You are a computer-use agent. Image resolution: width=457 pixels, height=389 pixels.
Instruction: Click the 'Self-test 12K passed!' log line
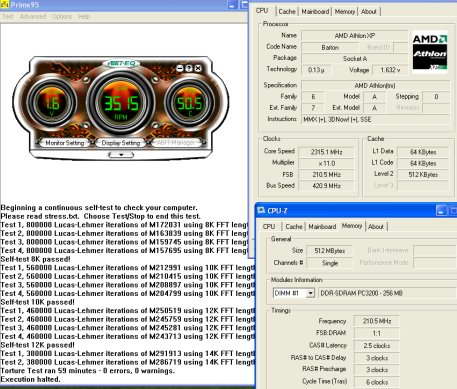click(38, 345)
